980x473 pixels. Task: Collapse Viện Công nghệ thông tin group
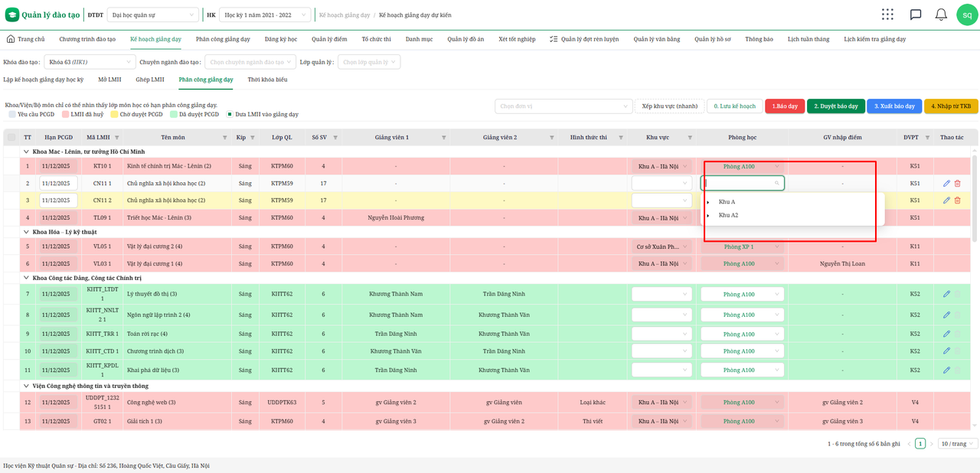(x=26, y=386)
